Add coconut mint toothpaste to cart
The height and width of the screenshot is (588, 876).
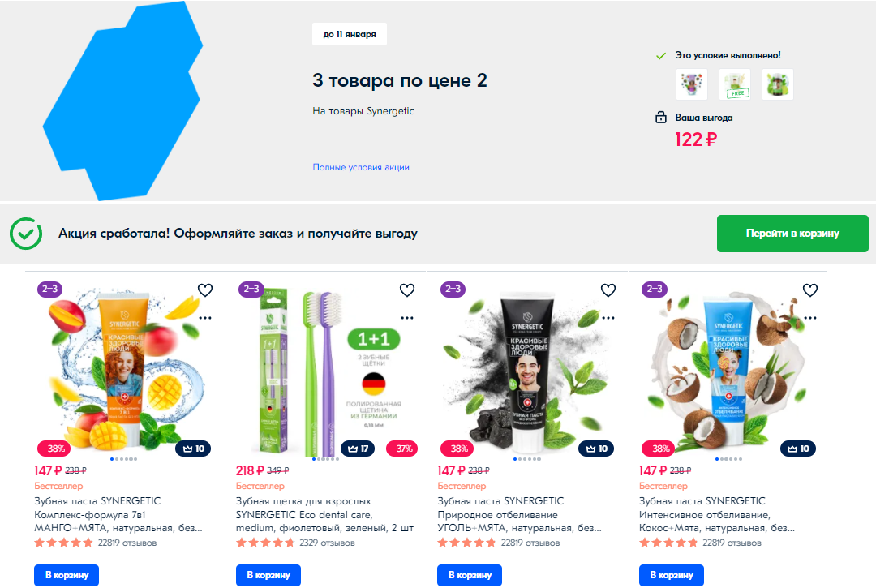click(672, 575)
